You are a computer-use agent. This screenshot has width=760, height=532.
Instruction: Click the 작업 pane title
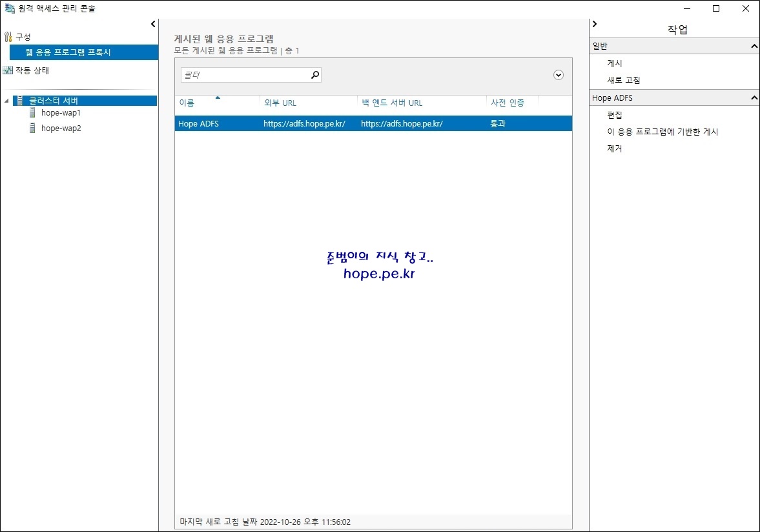(x=677, y=30)
